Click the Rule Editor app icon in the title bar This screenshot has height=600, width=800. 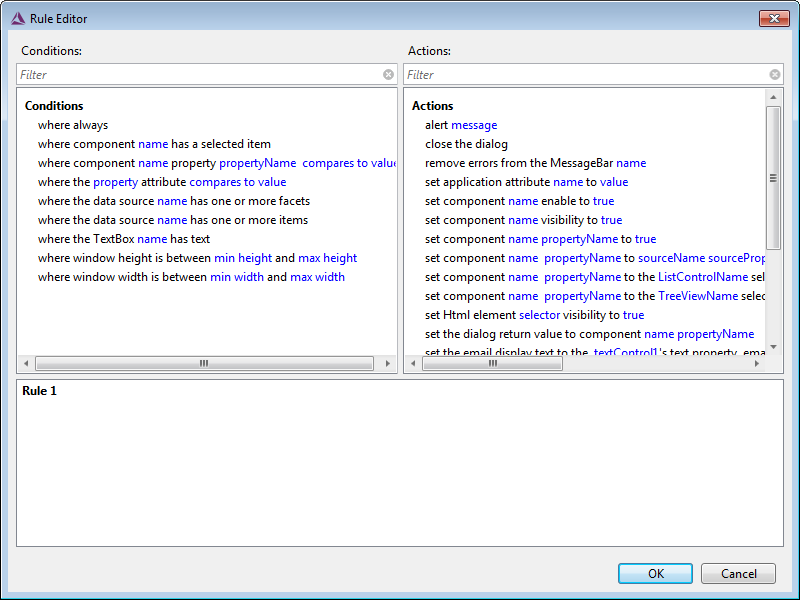(x=18, y=18)
